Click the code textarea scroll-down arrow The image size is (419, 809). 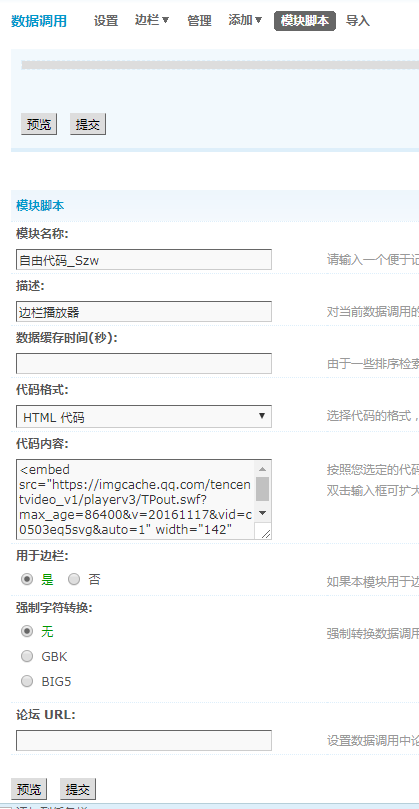262,513
